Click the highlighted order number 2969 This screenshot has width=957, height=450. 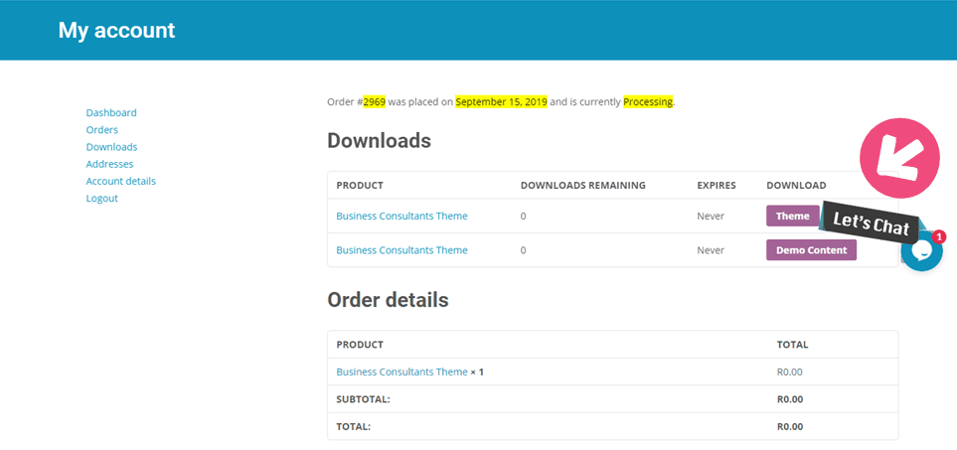(374, 102)
